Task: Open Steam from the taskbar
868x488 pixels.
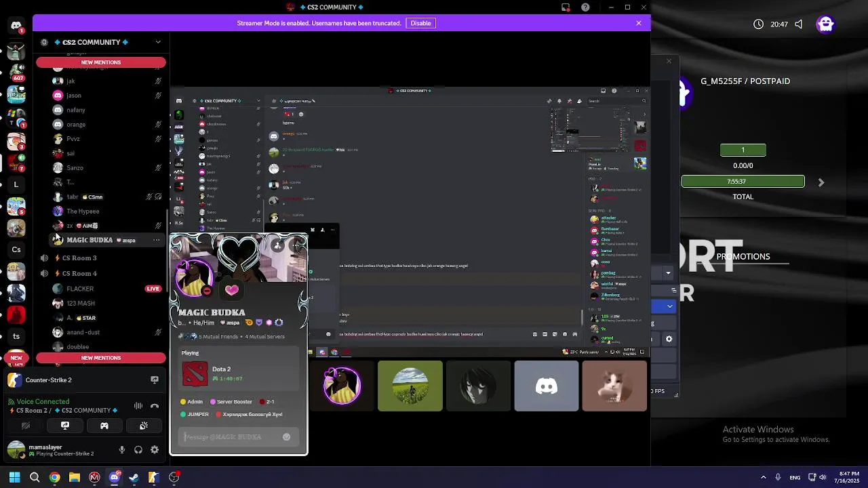Action: point(134,477)
